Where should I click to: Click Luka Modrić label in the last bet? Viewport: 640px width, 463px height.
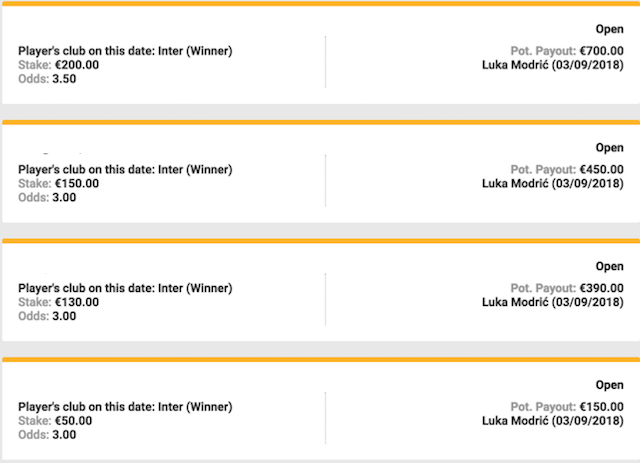(x=552, y=421)
